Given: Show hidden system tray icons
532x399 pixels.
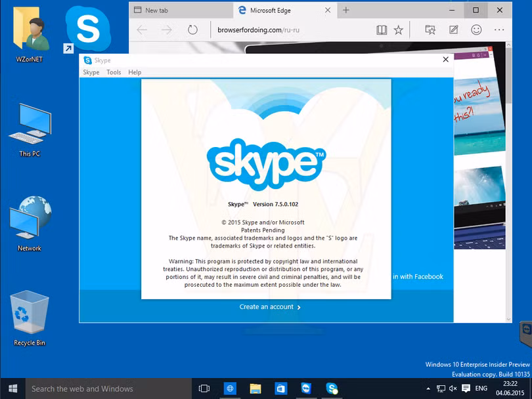Looking at the screenshot, I should (428, 388).
